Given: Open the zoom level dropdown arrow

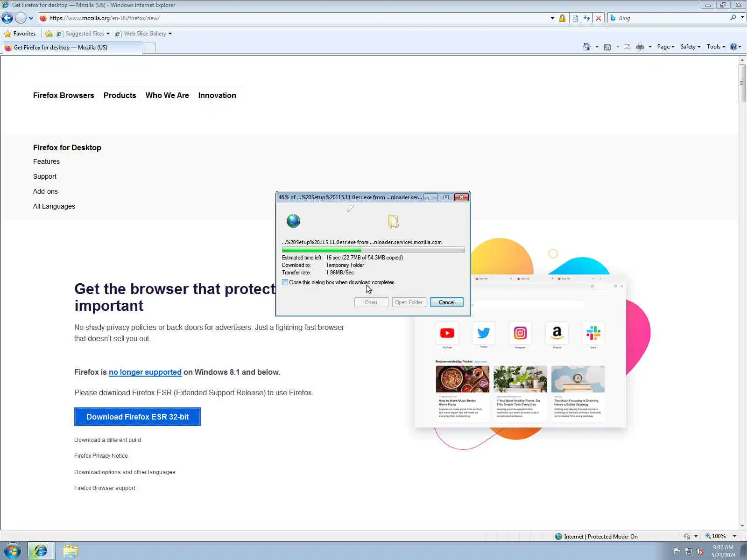Looking at the screenshot, I should pos(734,536).
